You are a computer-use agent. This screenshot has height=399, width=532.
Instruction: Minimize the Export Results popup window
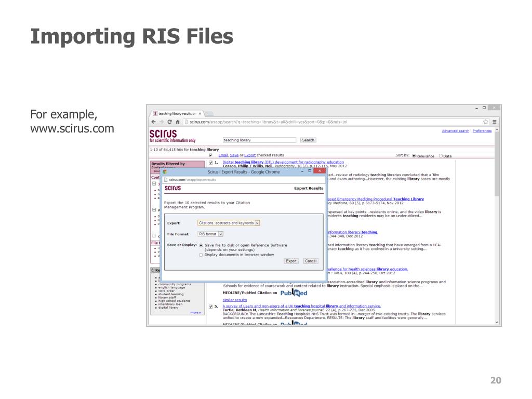302,171
